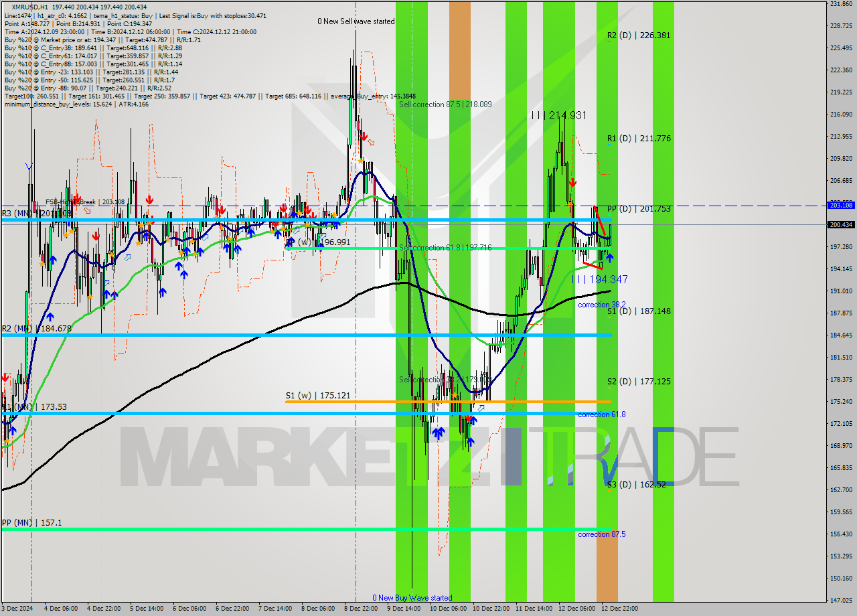
Task: Click the correction 87.5 label
Action: pyautogui.click(x=602, y=534)
